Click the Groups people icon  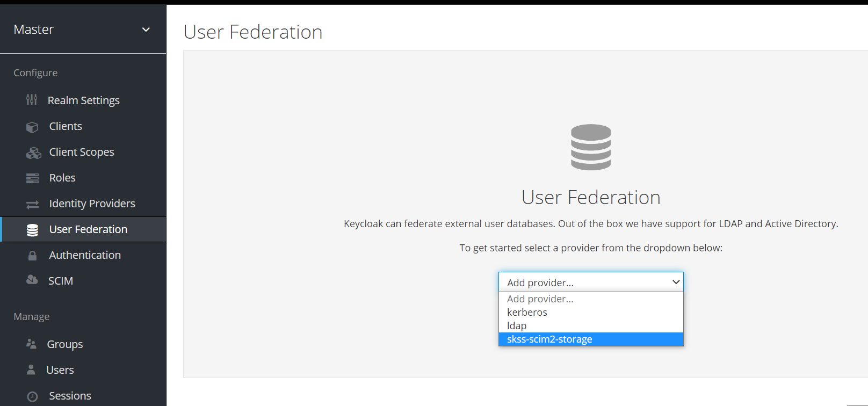(x=31, y=344)
